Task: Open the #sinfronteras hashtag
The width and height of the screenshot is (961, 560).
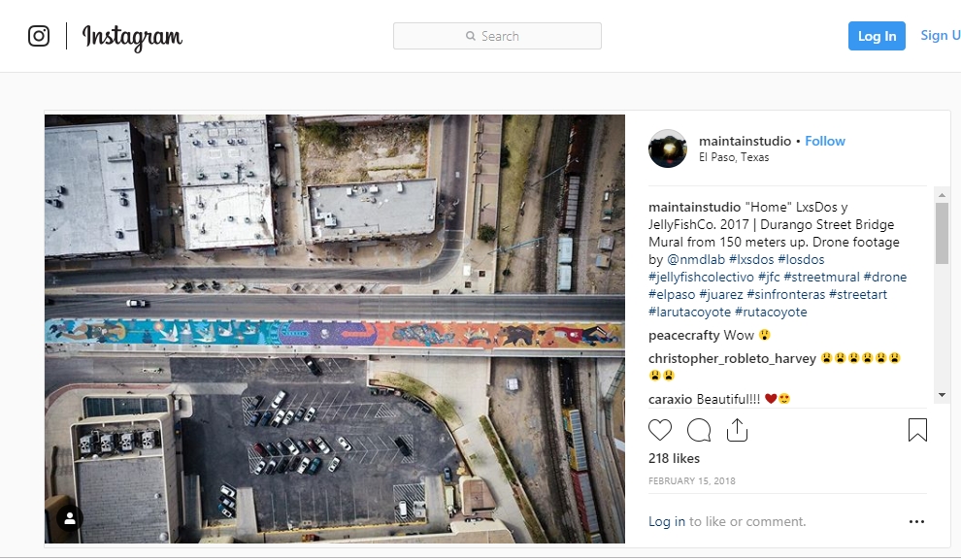Action: coord(785,295)
